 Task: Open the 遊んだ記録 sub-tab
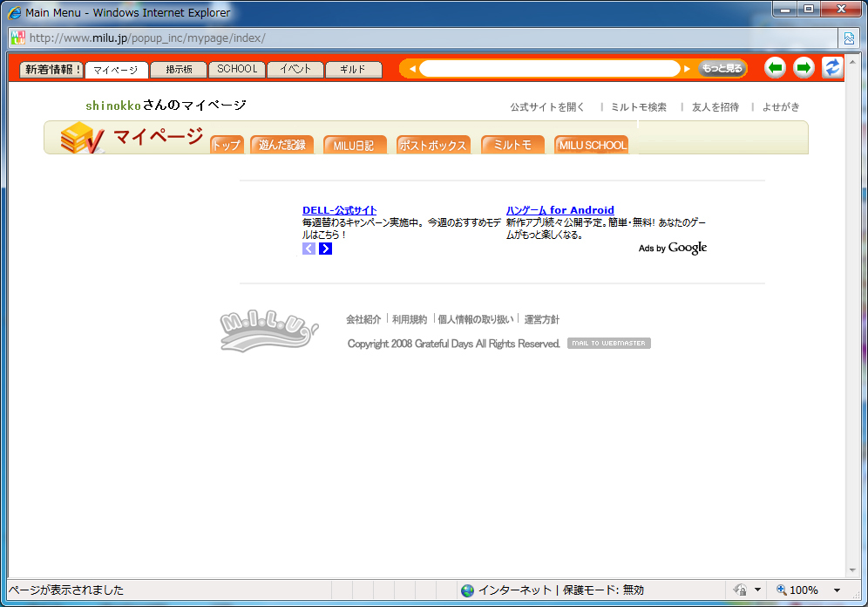282,145
